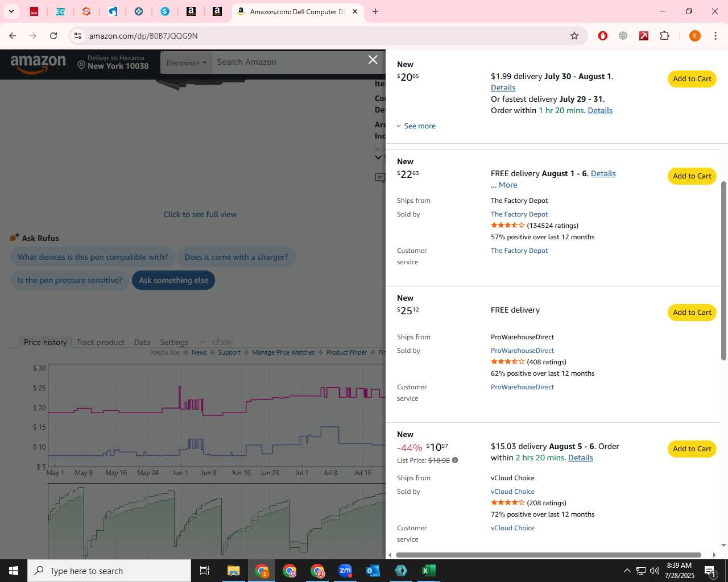
Task: Ask Rufus if it comes with a charger
Action: point(236,257)
